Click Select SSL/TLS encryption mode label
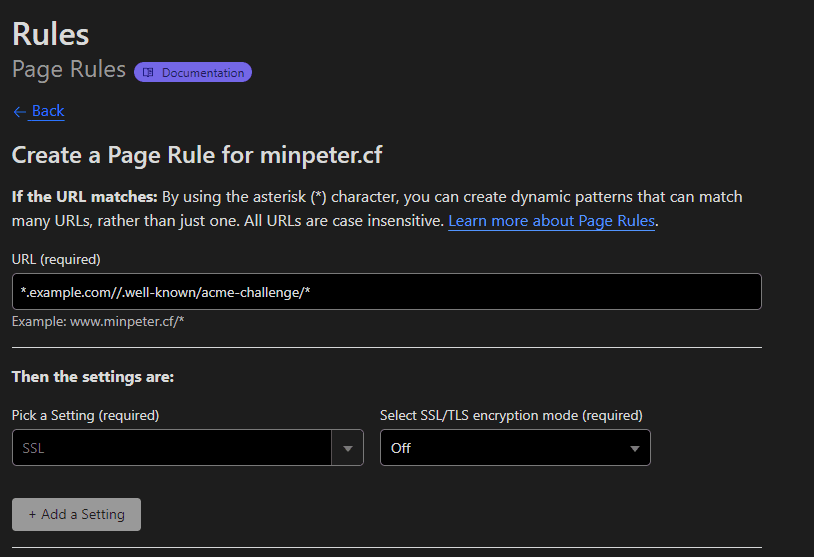The image size is (814, 557). (511, 415)
